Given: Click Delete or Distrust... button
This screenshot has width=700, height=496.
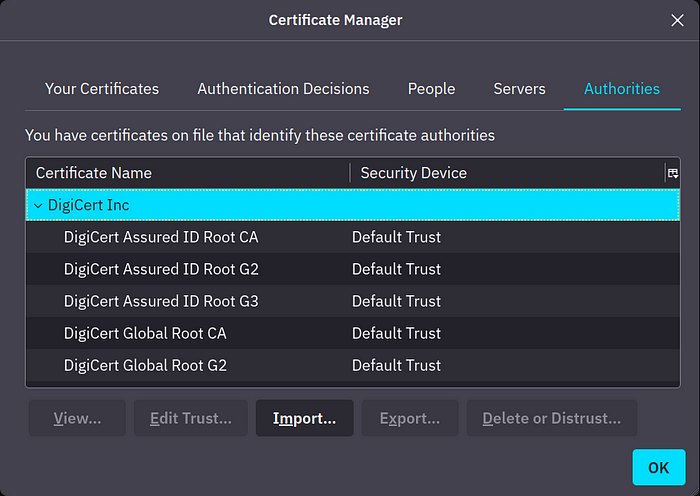Looking at the screenshot, I should pyautogui.click(x=552, y=418).
